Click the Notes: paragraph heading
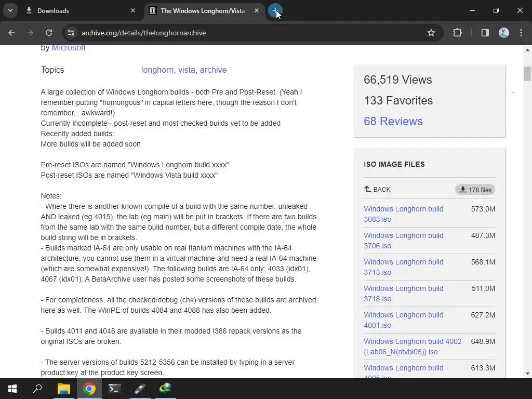Image resolution: width=532 pixels, height=399 pixels. tap(51, 196)
